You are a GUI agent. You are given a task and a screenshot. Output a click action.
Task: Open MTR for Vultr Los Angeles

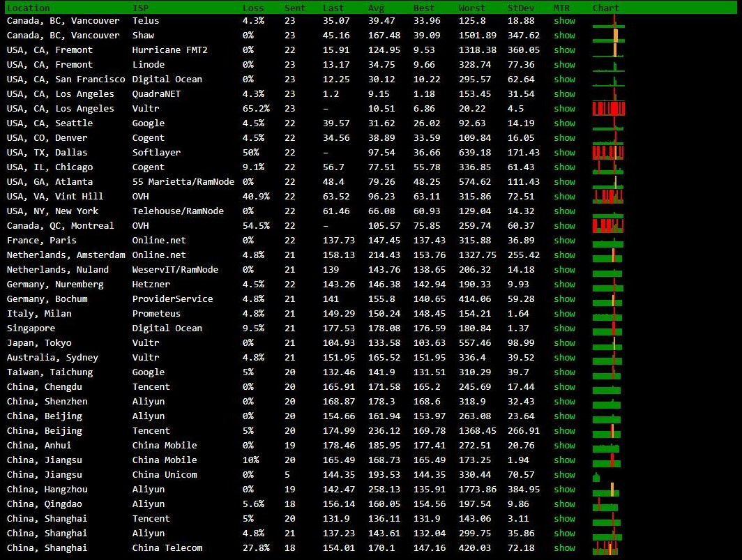(565, 109)
